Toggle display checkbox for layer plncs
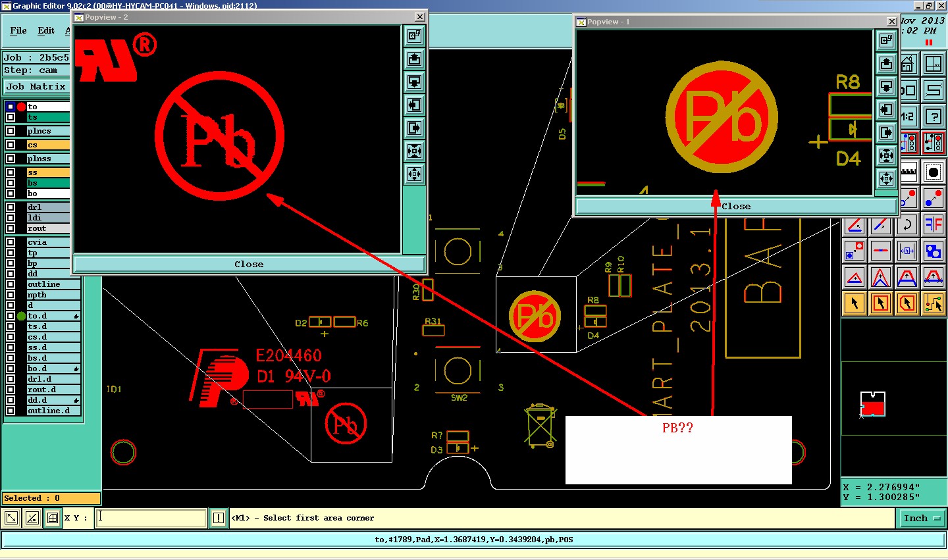The width and height of the screenshot is (948, 560). pos(11,131)
